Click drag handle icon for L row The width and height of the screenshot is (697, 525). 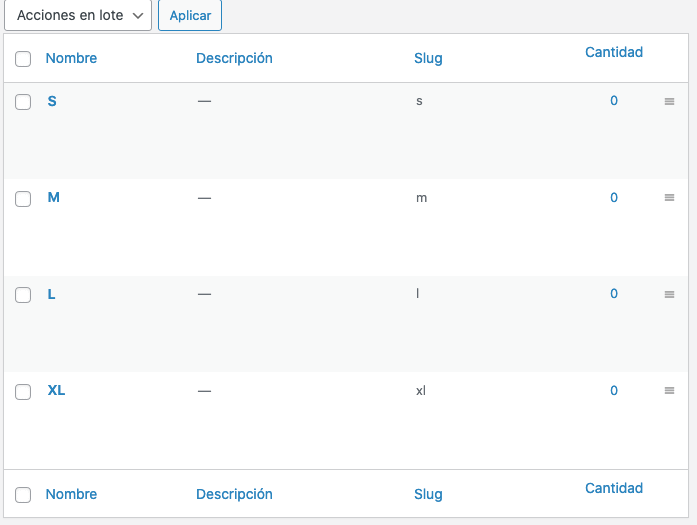coord(669,294)
